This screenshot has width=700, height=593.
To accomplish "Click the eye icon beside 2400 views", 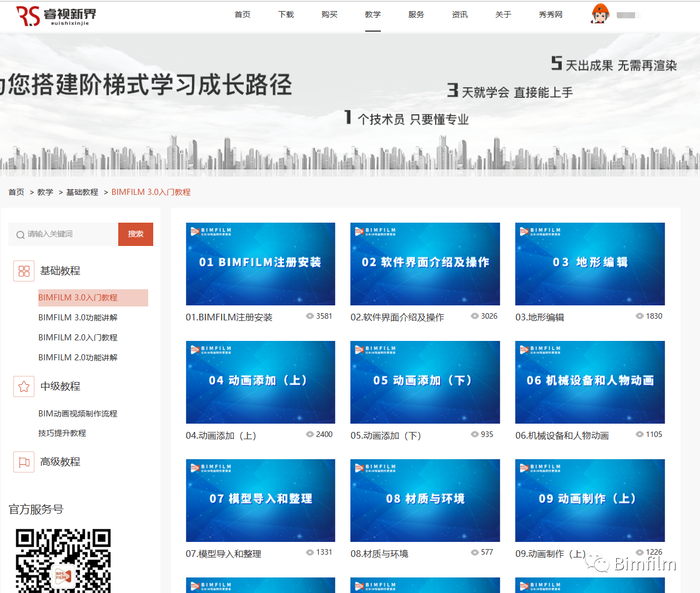I will pos(310,434).
